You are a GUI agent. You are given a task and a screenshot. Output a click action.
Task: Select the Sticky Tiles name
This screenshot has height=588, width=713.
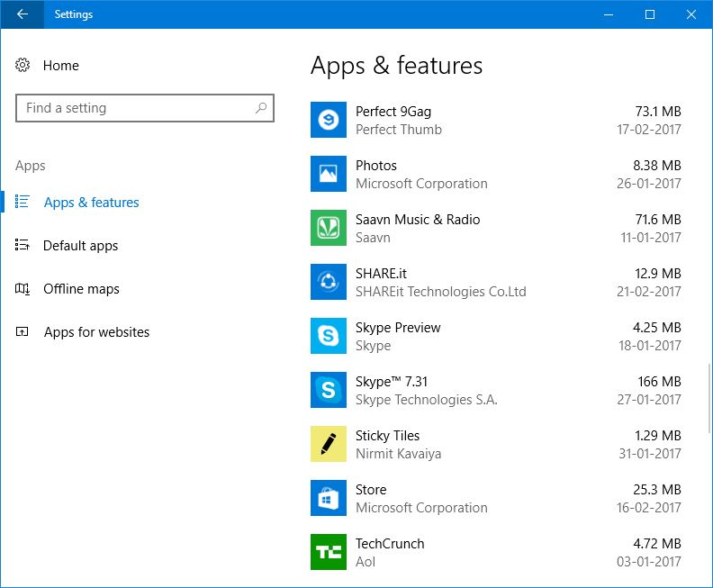[x=387, y=436]
